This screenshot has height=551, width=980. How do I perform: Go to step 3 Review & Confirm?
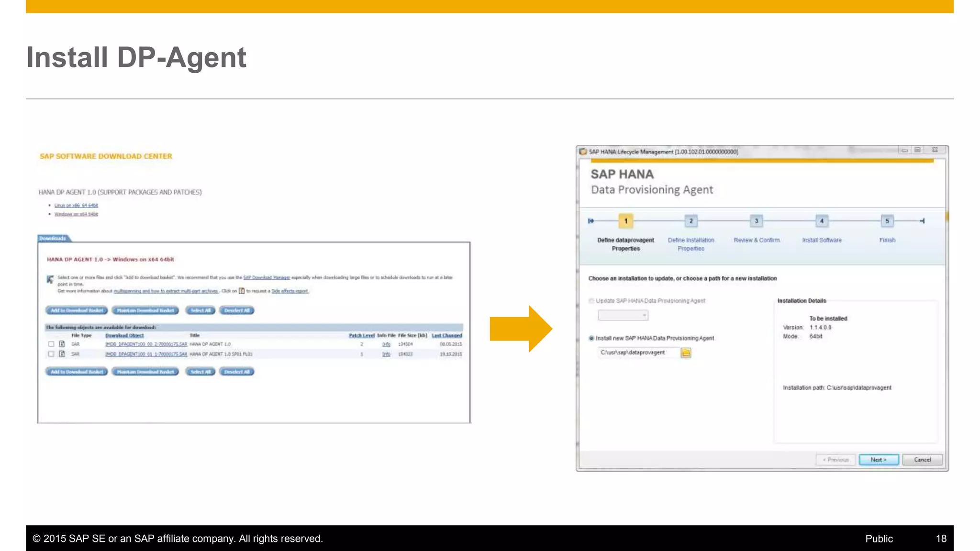[x=757, y=221]
